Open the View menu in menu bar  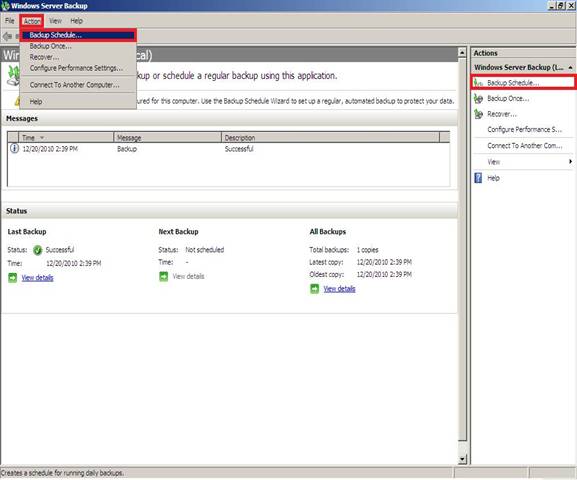click(x=56, y=21)
